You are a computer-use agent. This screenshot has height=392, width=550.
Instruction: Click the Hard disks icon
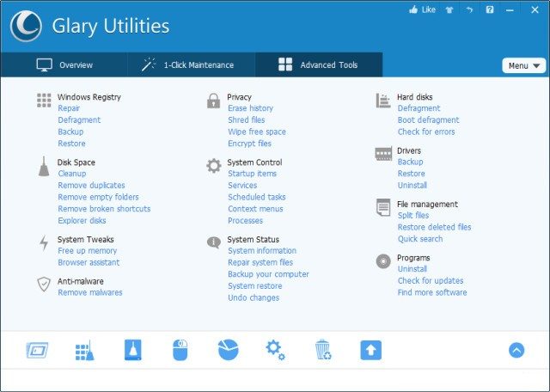click(383, 101)
